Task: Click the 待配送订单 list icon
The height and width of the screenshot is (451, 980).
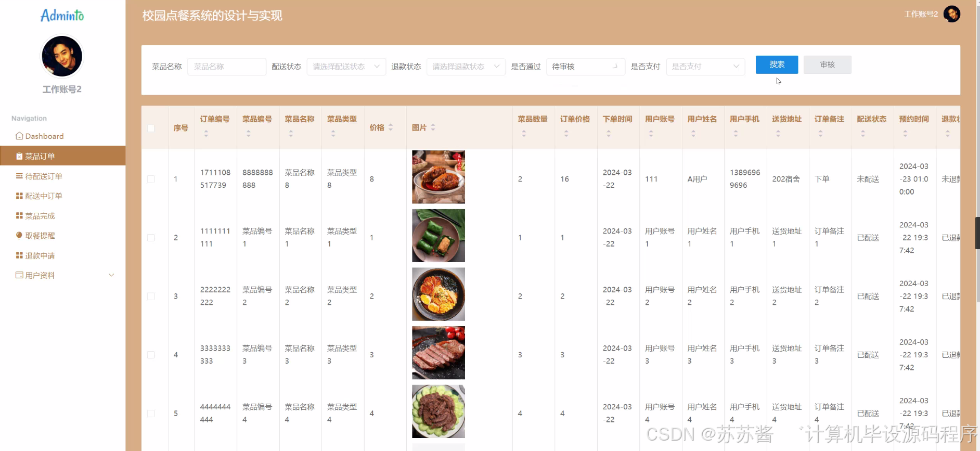Action: 19,176
